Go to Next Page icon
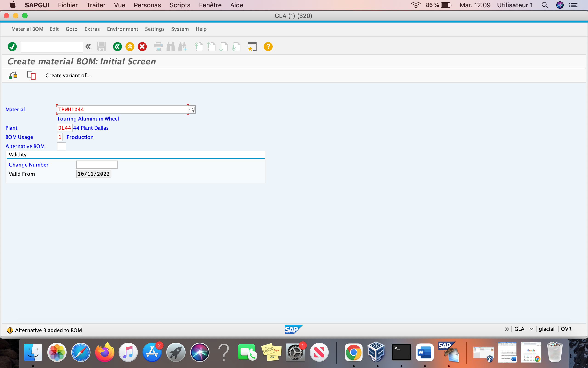Image resolution: width=588 pixels, height=368 pixels. (x=223, y=46)
